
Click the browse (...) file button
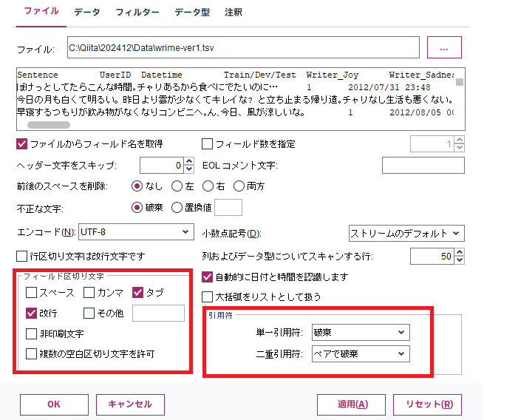pos(444,47)
